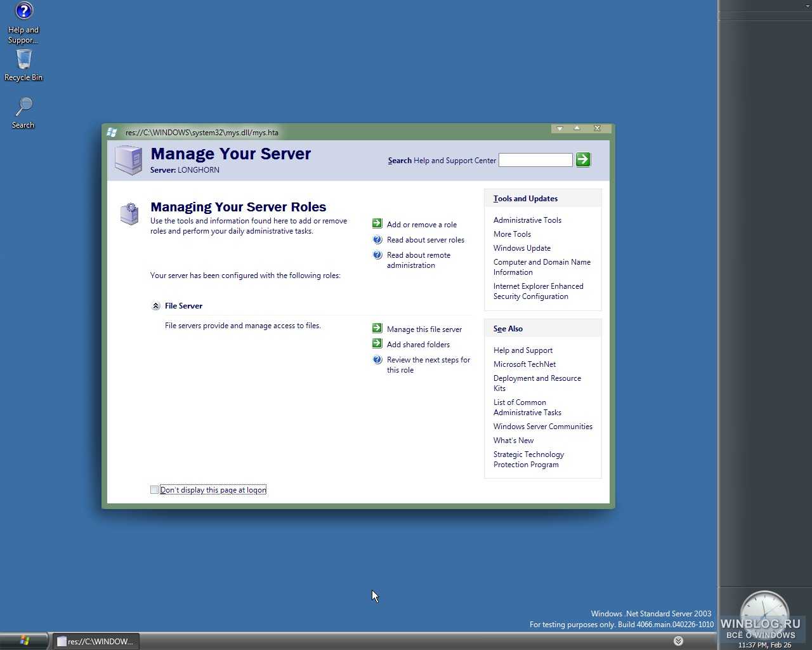Open Computer and Domain Name Information link
Image resolution: width=812 pixels, height=650 pixels.
click(542, 267)
